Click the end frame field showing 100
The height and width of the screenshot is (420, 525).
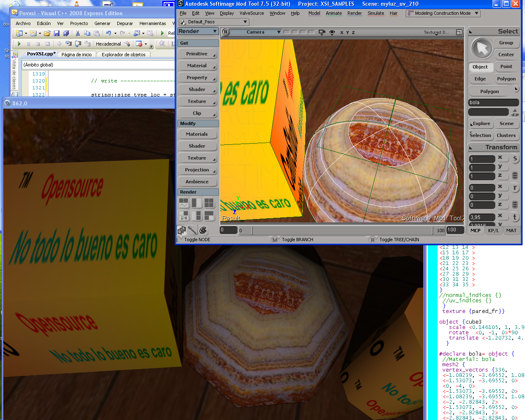(x=455, y=230)
